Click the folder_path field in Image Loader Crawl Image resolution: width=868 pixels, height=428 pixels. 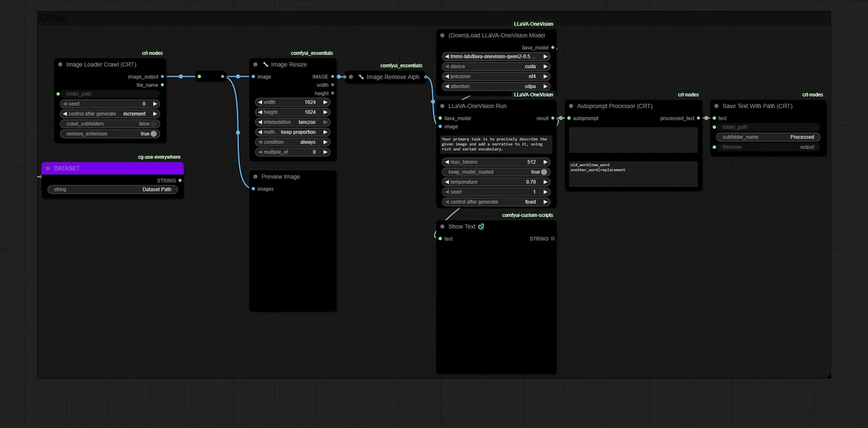pyautogui.click(x=110, y=94)
